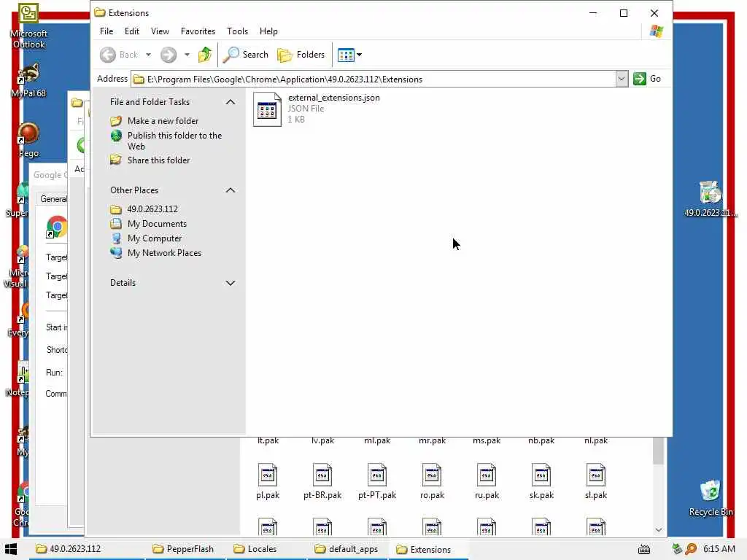Screen dimensions: 747x560
Task: Select the General tab in Properties dialog
Action: point(53,199)
